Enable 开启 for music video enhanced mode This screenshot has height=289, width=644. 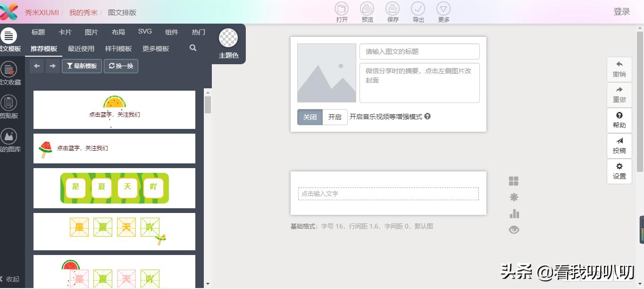pos(335,117)
